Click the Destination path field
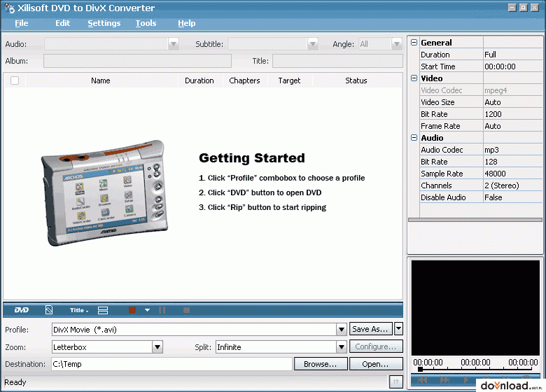The height and width of the screenshot is (392, 546). pos(171,364)
